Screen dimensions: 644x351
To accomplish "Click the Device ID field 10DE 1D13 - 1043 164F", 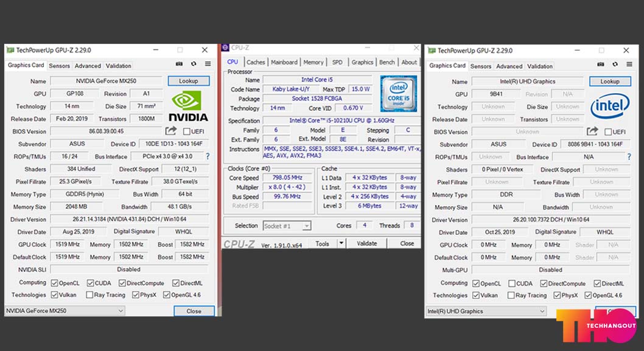I will coord(173,144).
